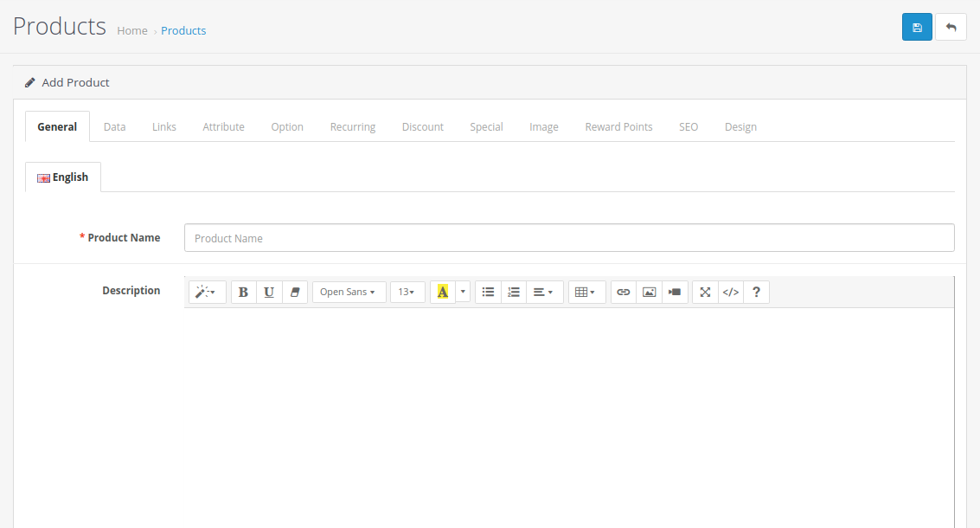Open the font size 13 dropdown
This screenshot has width=980, height=528.
(x=407, y=293)
